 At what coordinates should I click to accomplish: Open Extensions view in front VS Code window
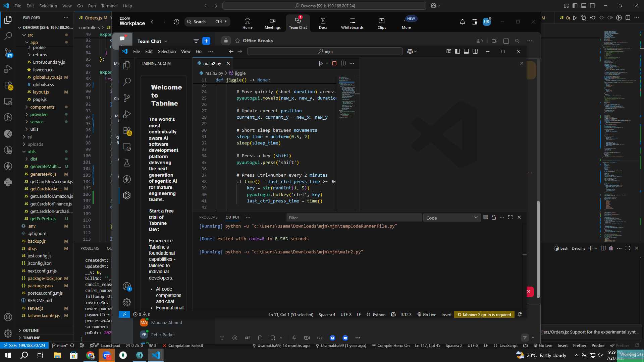tap(127, 131)
